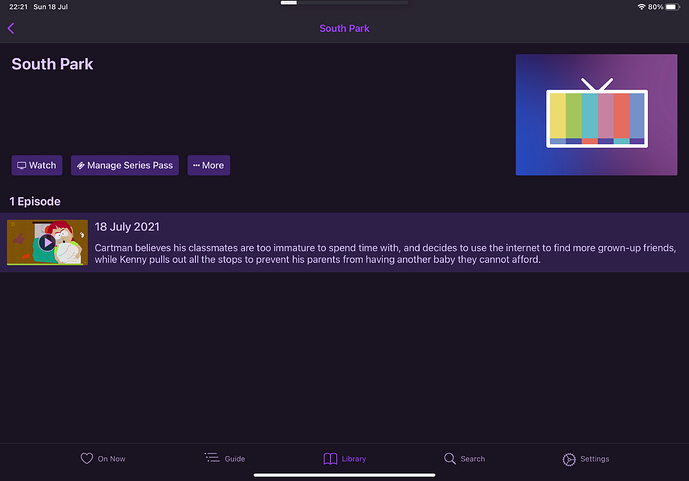This screenshot has width=689, height=481.
Task: Tap the battery indicator icon
Action: pos(675,6)
